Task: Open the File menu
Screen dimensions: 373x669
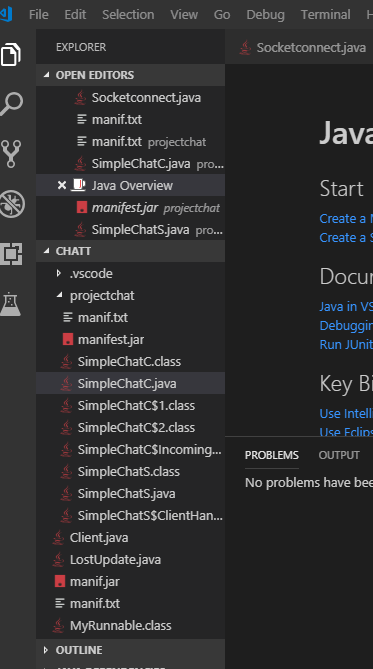Action: (x=38, y=15)
